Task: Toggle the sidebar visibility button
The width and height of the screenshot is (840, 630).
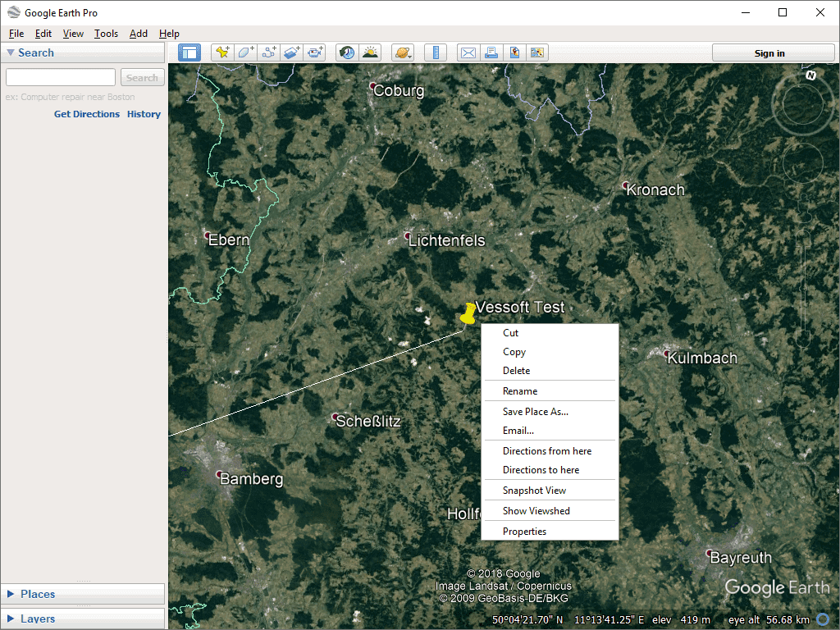Action: pos(189,52)
